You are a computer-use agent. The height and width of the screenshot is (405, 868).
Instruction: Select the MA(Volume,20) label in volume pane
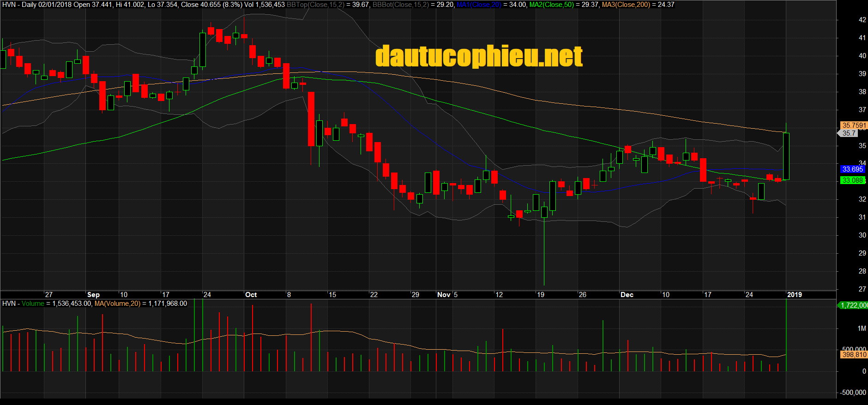(x=117, y=304)
